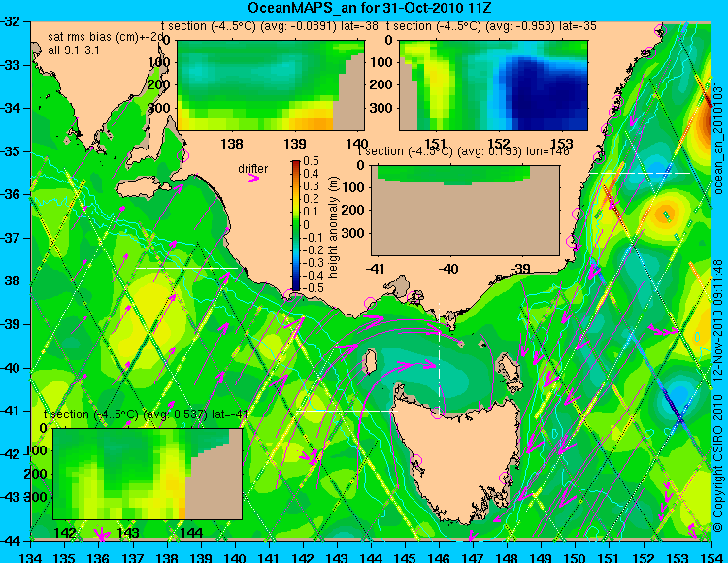Open the lat=-35 temperature section inset plot
This screenshot has height=563, width=728.
(493, 85)
